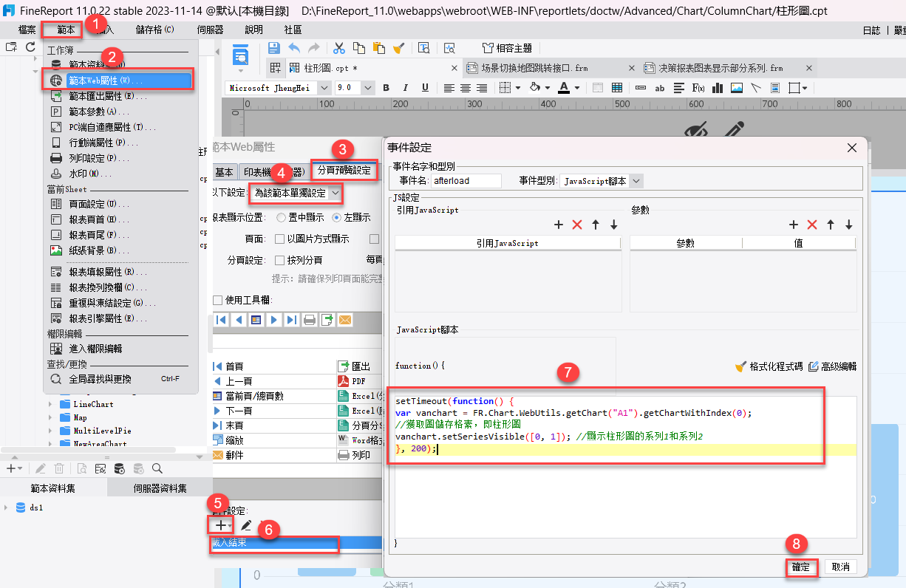Image resolution: width=906 pixels, height=588 pixels.
Task: Insert slope line with diagonal icon
Action: [x=756, y=87]
